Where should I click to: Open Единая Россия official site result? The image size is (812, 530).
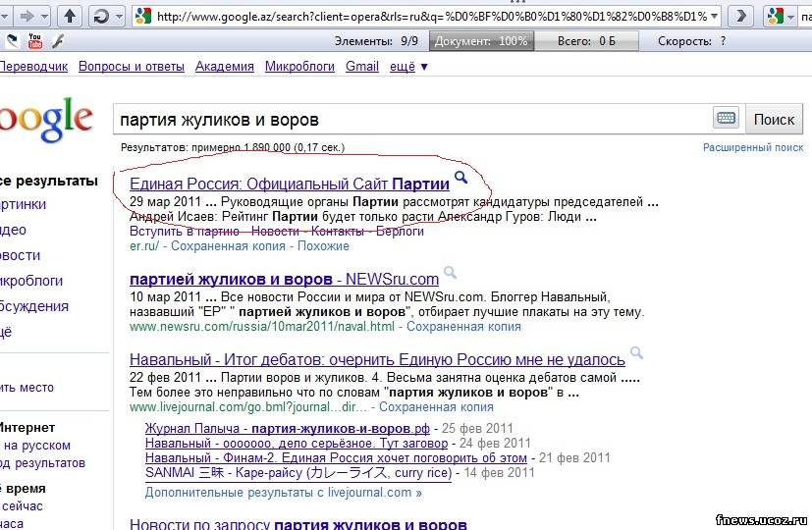290,184
